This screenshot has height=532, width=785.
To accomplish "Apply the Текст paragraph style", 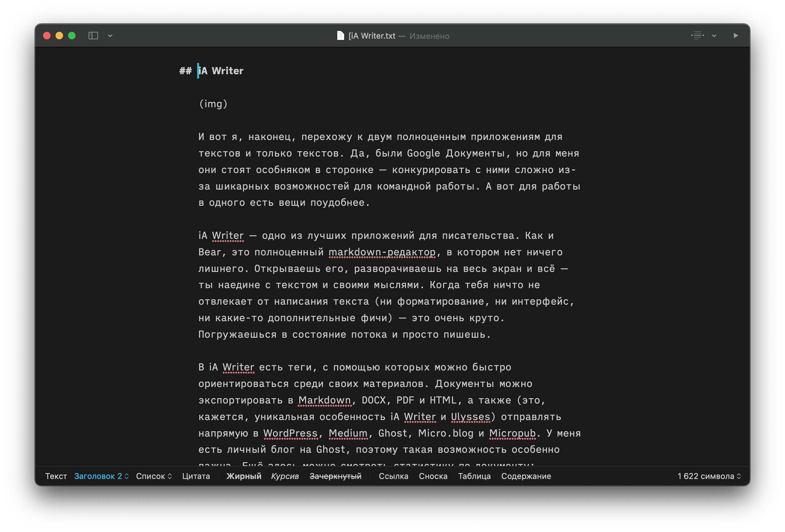I will click(x=56, y=476).
